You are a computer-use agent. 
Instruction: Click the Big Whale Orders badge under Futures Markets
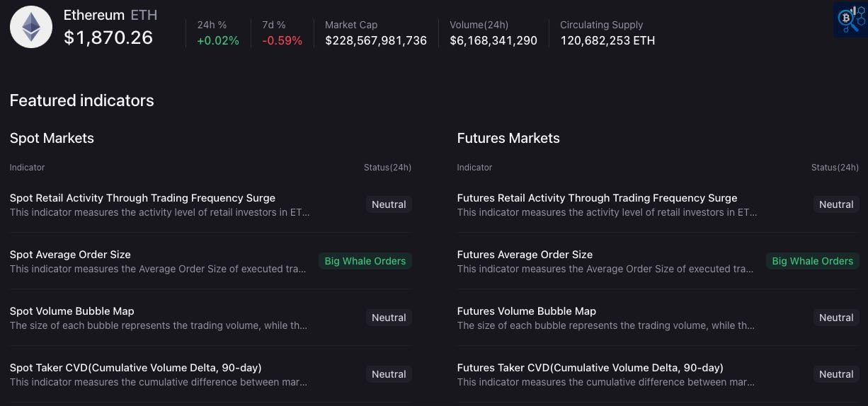[812, 261]
